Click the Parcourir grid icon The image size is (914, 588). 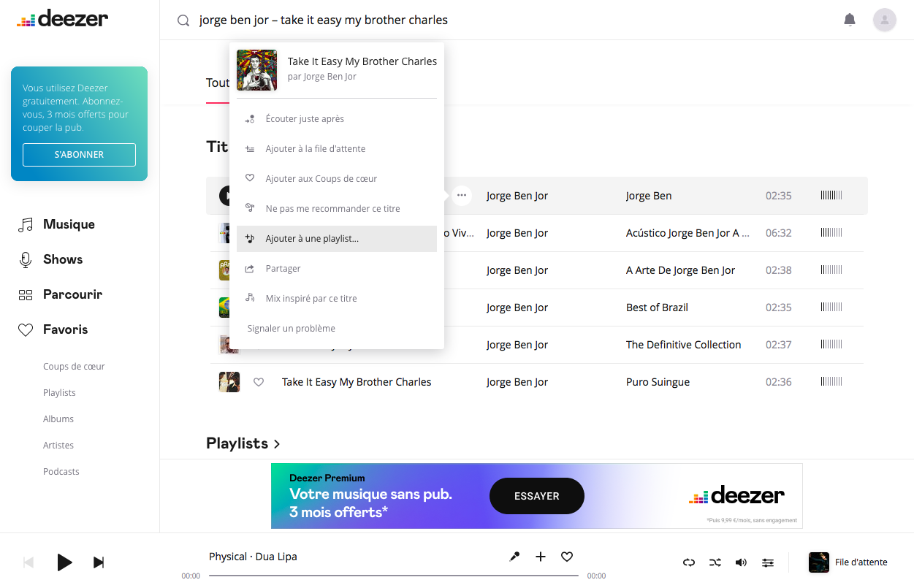(26, 295)
